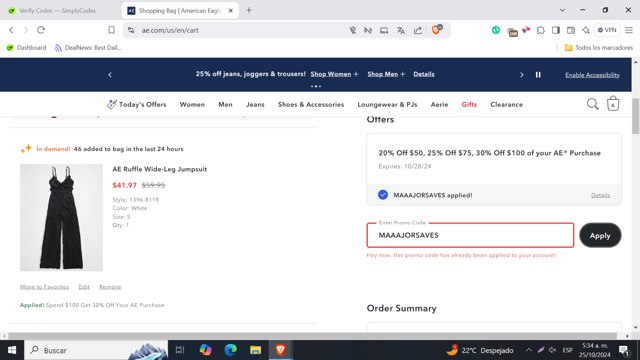Click the Apply promo code button
This screenshot has width=640, height=360.
[x=600, y=236]
